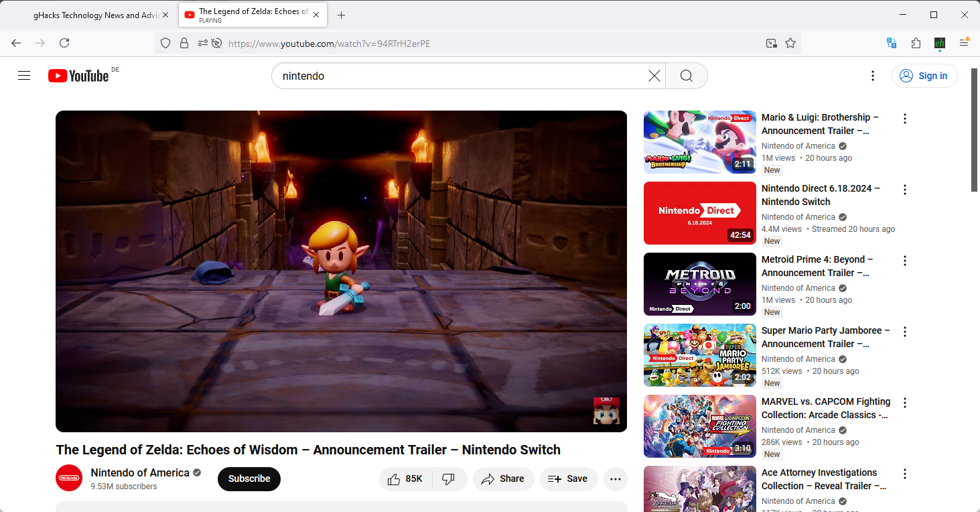The width and height of the screenshot is (980, 512).
Task: Go to the YouTube home logo
Action: tap(78, 76)
